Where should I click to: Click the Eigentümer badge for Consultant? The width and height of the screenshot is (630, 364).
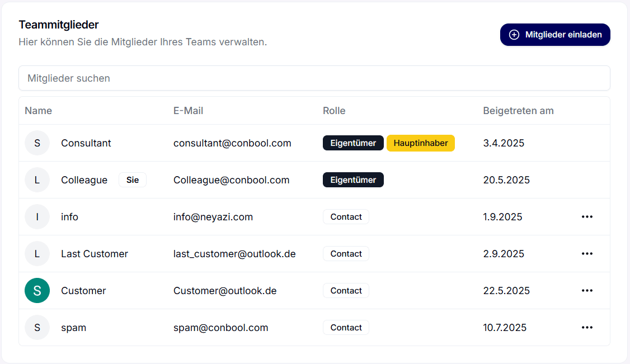pos(353,143)
